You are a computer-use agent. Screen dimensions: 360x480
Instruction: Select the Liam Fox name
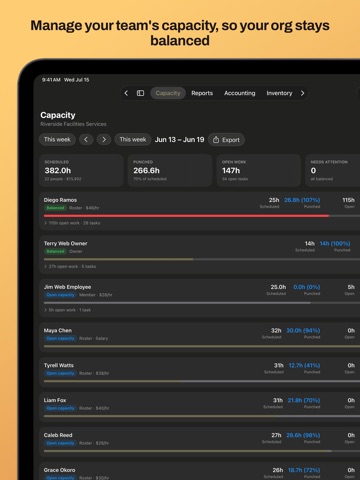[x=55, y=400]
